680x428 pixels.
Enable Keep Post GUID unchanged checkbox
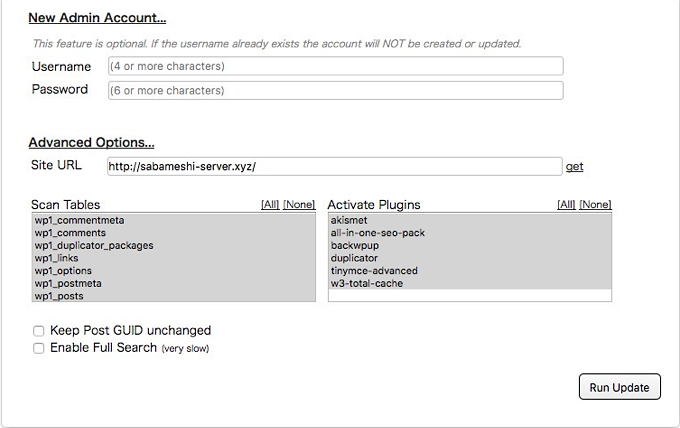39,331
